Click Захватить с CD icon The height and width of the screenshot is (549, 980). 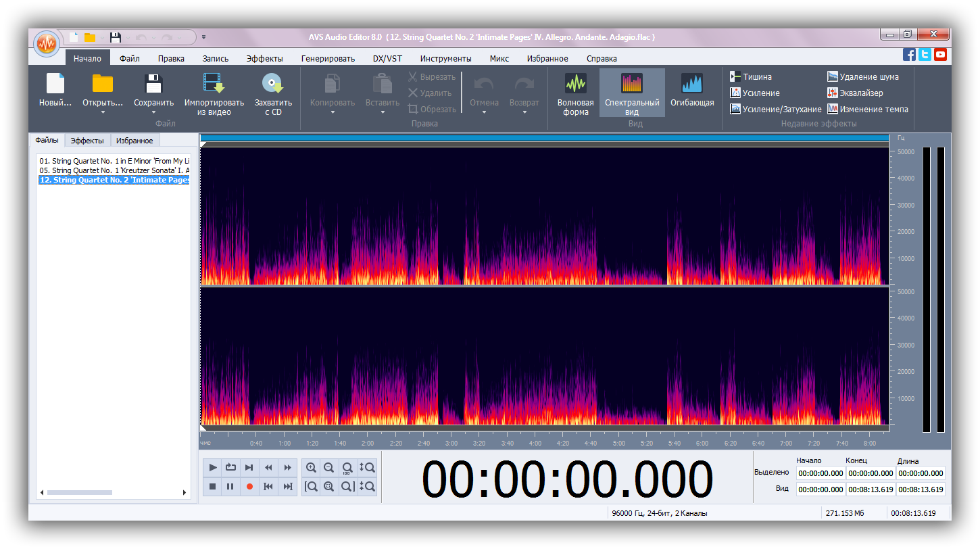[x=273, y=83]
